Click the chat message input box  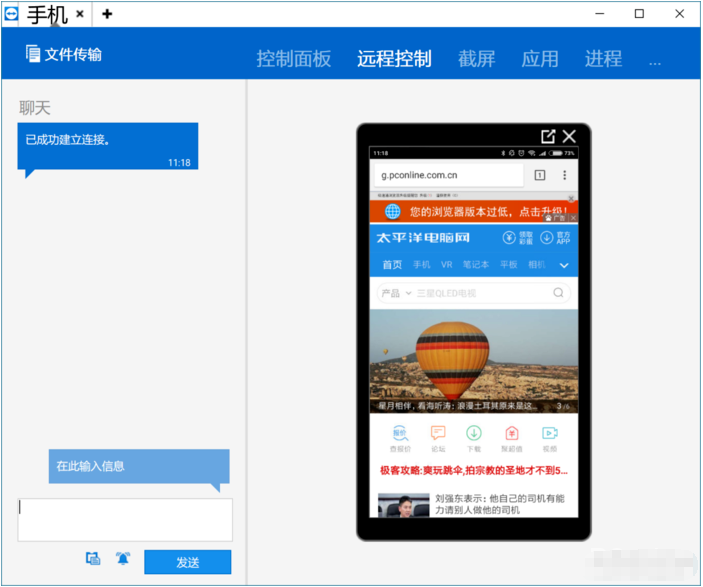click(125, 519)
